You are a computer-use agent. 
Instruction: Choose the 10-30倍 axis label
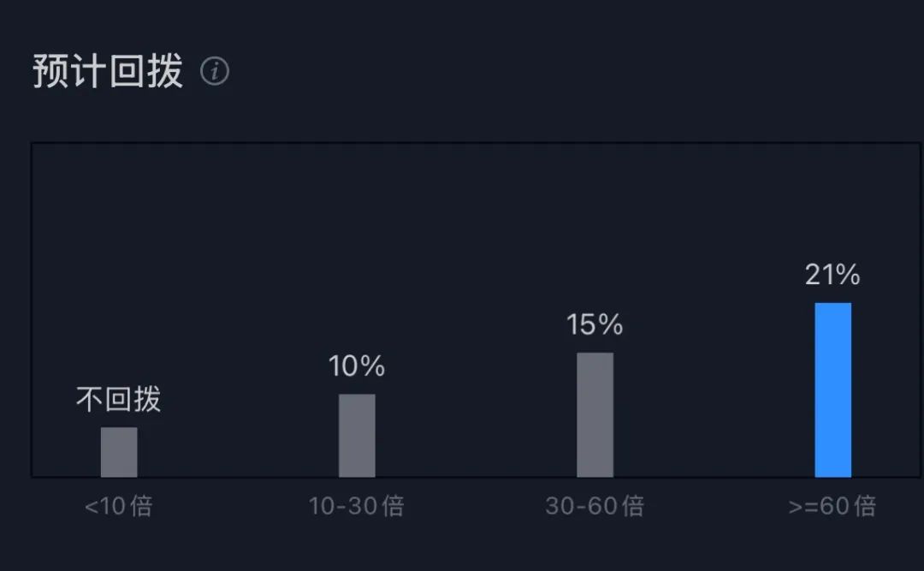[x=357, y=506]
